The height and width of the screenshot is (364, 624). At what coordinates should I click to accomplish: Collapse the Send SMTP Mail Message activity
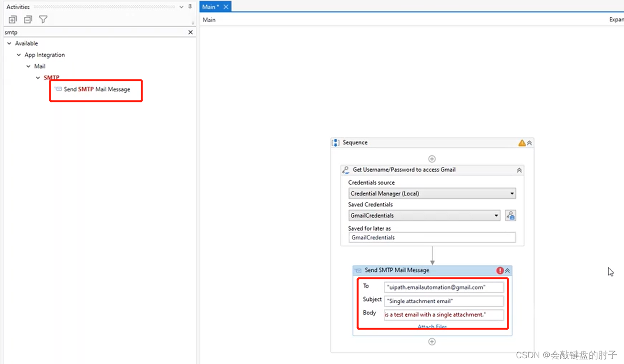[x=507, y=270]
